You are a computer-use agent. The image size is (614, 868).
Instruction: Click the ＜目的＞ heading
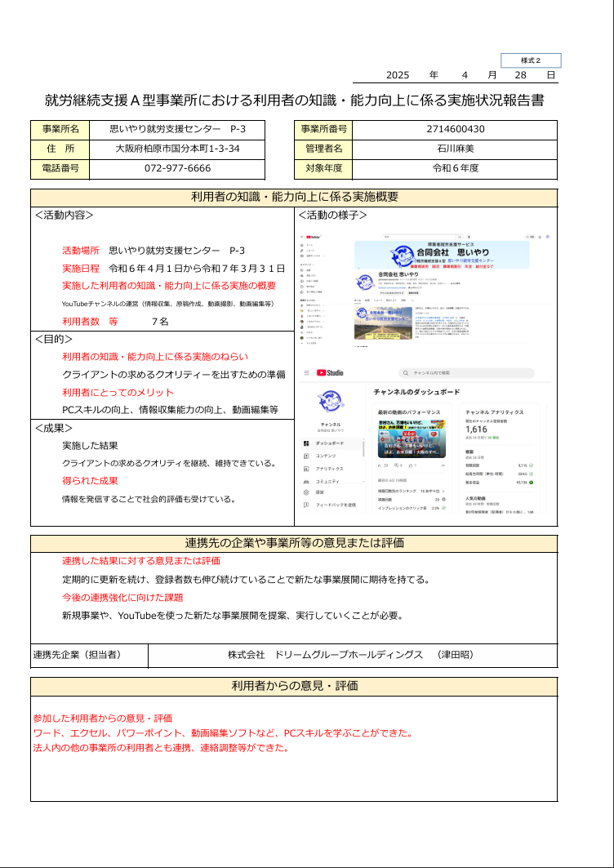[x=54, y=340]
